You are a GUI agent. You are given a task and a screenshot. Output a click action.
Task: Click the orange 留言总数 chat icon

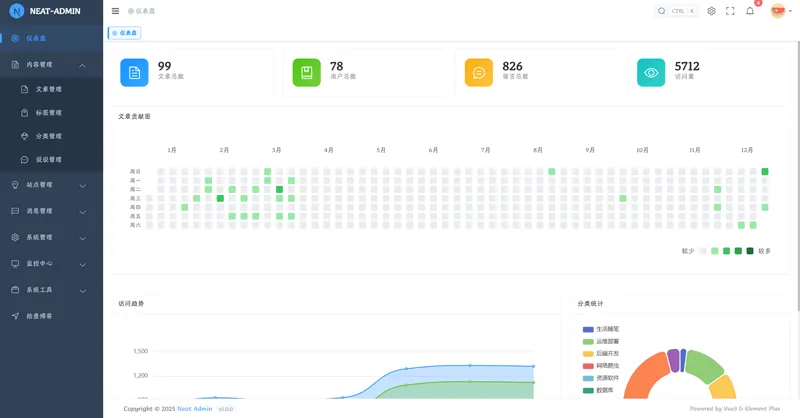pos(479,72)
